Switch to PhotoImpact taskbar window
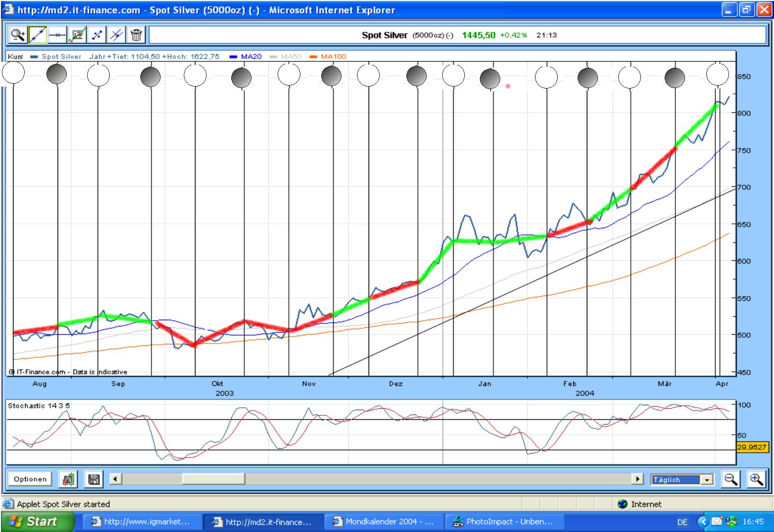Screen dimensions: 774x532 click(503, 522)
